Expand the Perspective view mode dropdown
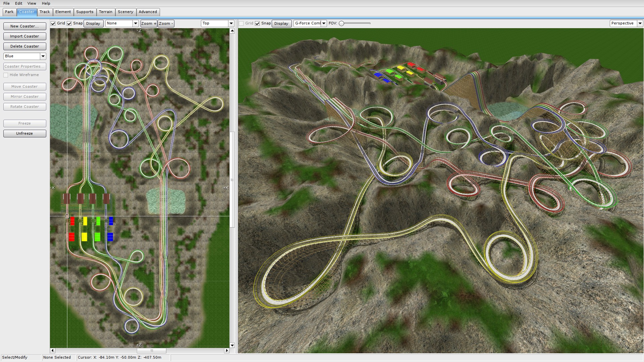This screenshot has height=362, width=644. pyautogui.click(x=640, y=23)
